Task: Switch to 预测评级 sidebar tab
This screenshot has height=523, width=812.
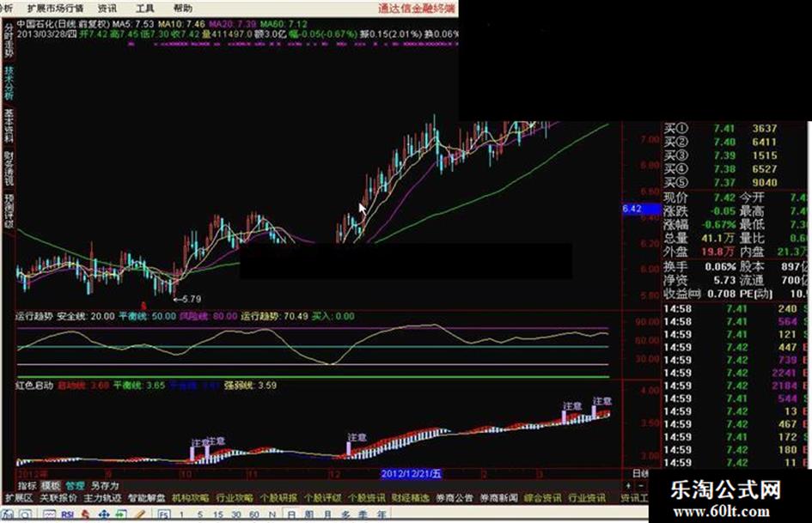Action: click(9, 211)
